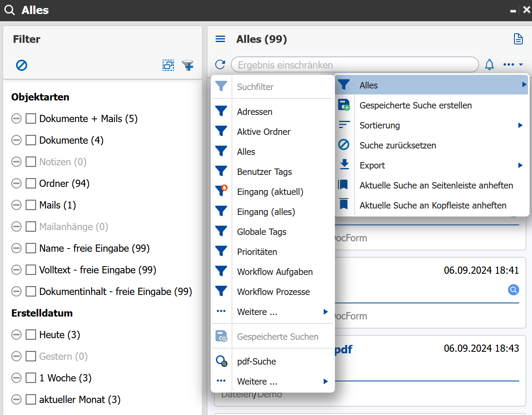Click the search magnifier icon in title bar
The image size is (532, 415).
click(10, 10)
